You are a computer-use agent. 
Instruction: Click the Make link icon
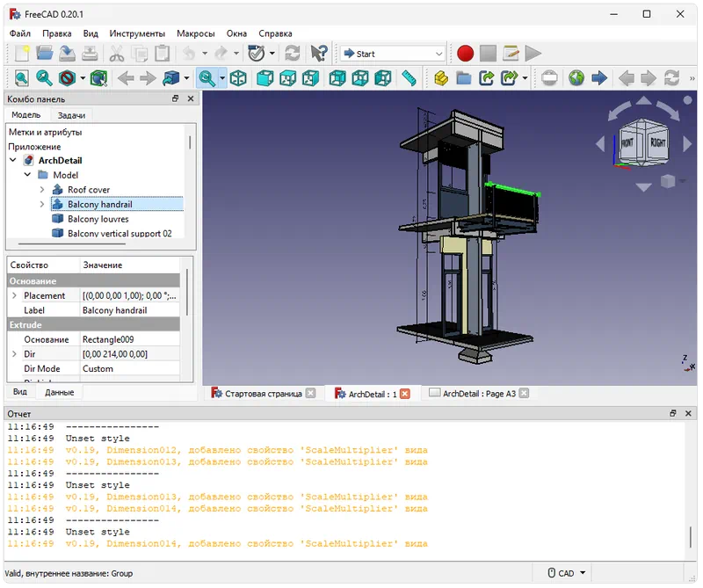click(487, 78)
